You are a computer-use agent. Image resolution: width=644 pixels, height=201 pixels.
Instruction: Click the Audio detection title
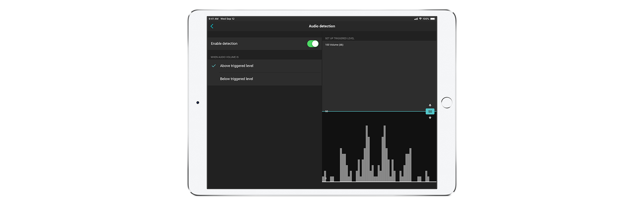(322, 26)
